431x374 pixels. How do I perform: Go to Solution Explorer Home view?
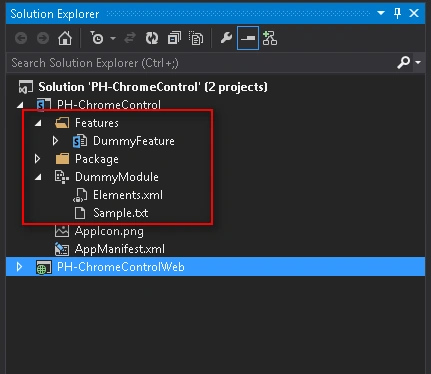(65, 38)
